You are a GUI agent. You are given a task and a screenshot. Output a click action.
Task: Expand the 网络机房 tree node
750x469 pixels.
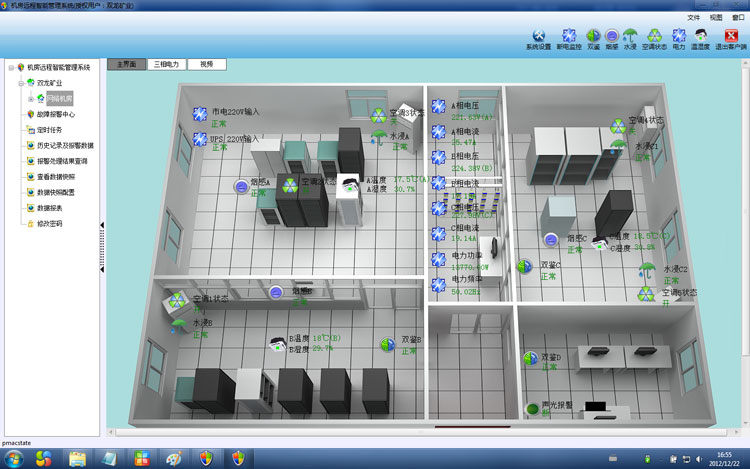coord(30,99)
